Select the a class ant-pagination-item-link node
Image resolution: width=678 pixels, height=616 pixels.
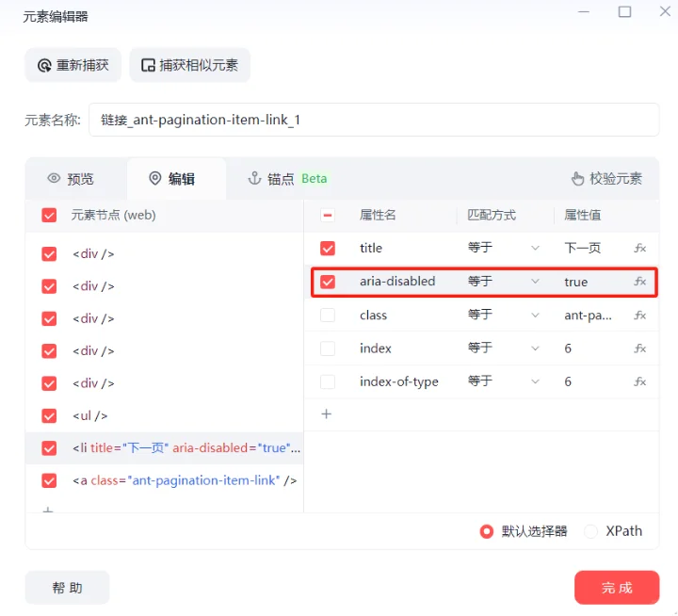click(x=165, y=480)
